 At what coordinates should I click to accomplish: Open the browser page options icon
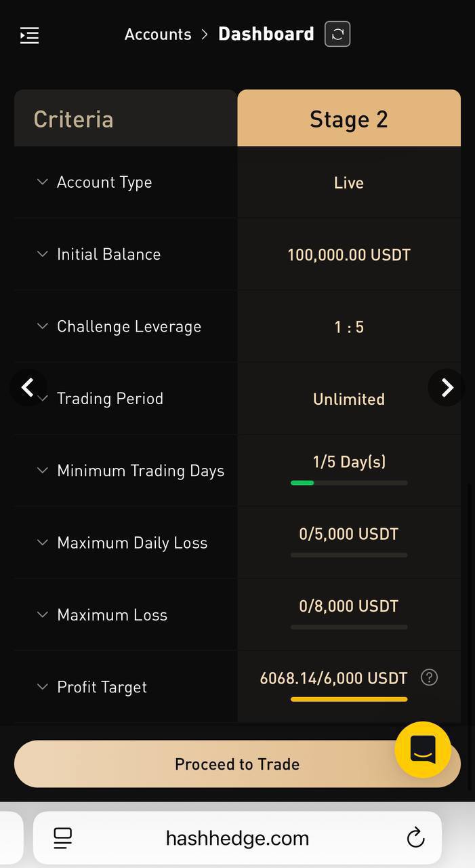pyautogui.click(x=63, y=838)
